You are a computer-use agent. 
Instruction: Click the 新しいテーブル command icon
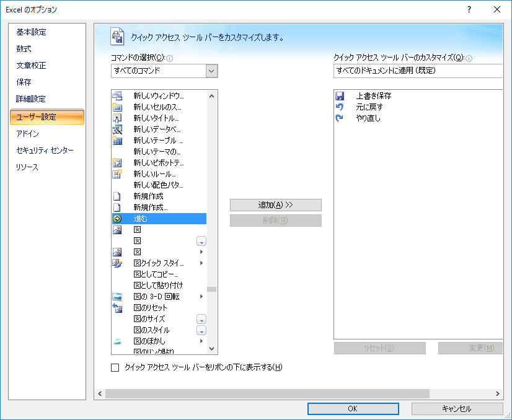[x=117, y=141]
